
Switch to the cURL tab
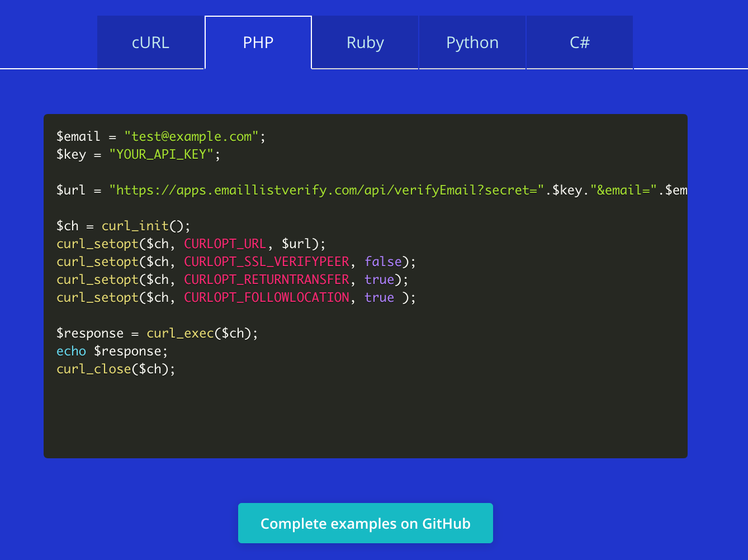[150, 42]
